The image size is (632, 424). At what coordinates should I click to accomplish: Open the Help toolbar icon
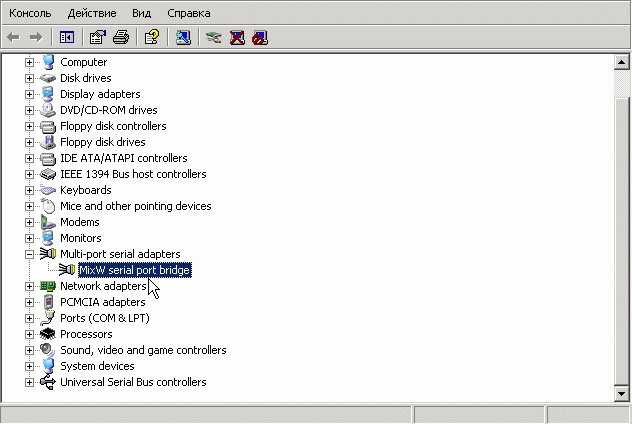[152, 38]
